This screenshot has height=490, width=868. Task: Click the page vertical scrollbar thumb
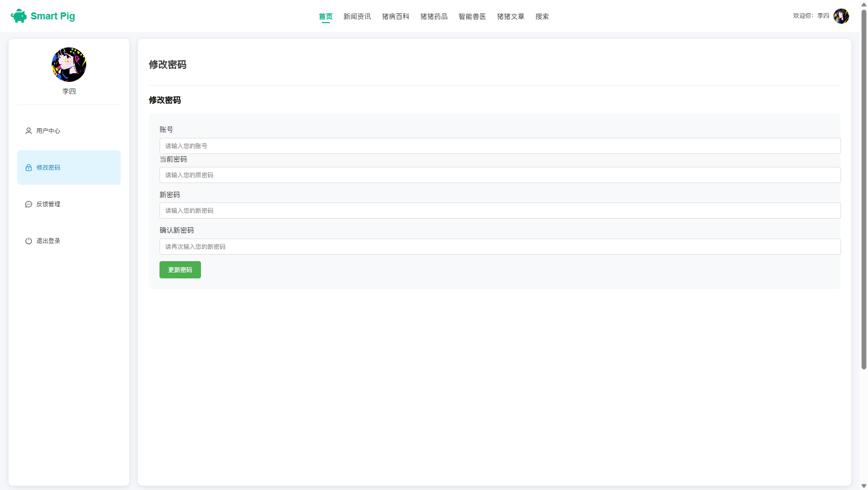[864, 188]
